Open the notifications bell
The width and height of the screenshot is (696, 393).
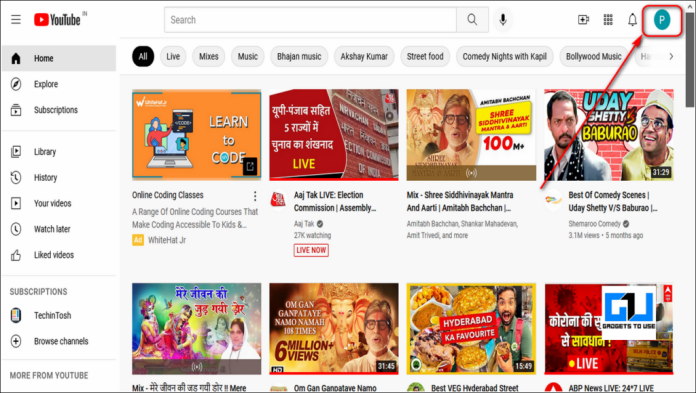tap(633, 20)
